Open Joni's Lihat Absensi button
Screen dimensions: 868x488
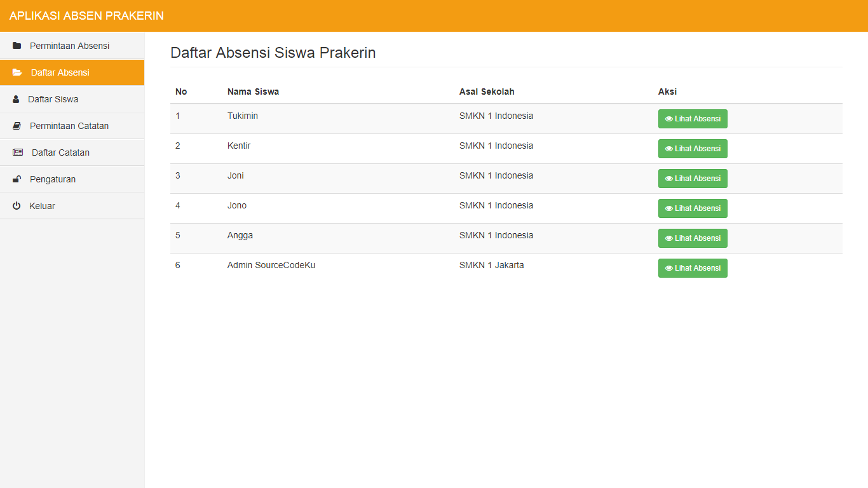693,179
